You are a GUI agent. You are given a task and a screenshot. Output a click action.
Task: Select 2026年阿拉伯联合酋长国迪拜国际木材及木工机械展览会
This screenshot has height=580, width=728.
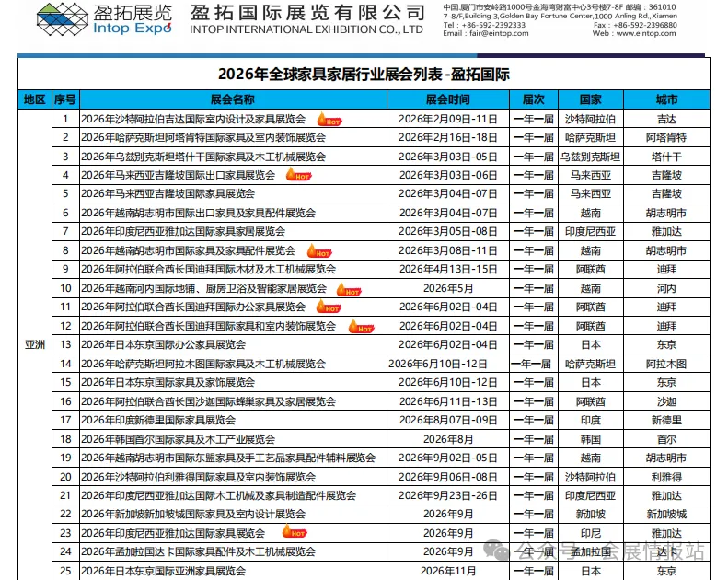click(209, 270)
